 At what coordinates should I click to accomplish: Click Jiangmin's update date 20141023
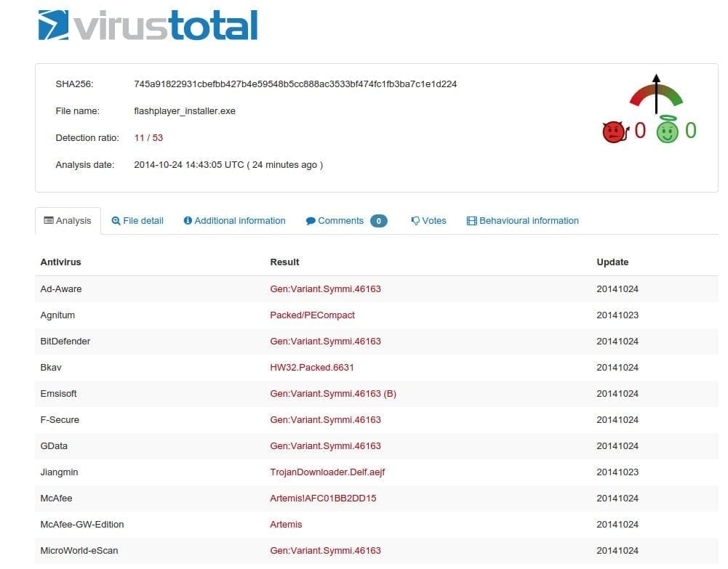pos(617,472)
